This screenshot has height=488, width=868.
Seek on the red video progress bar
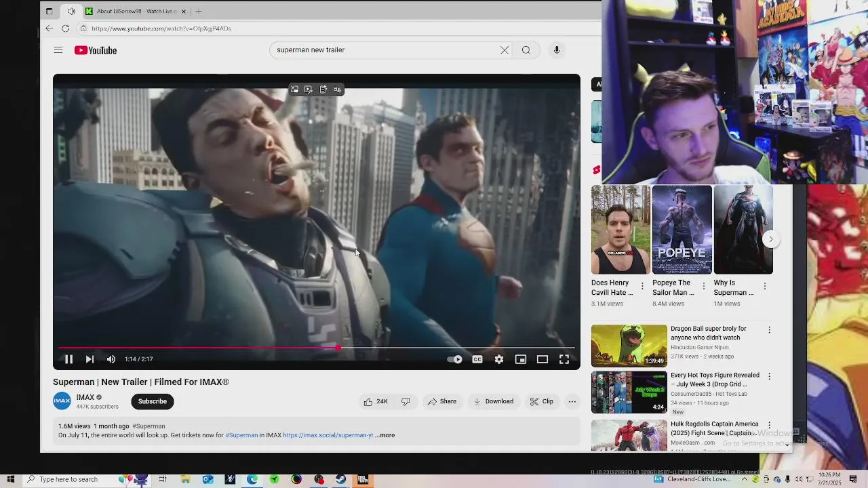[317, 348]
